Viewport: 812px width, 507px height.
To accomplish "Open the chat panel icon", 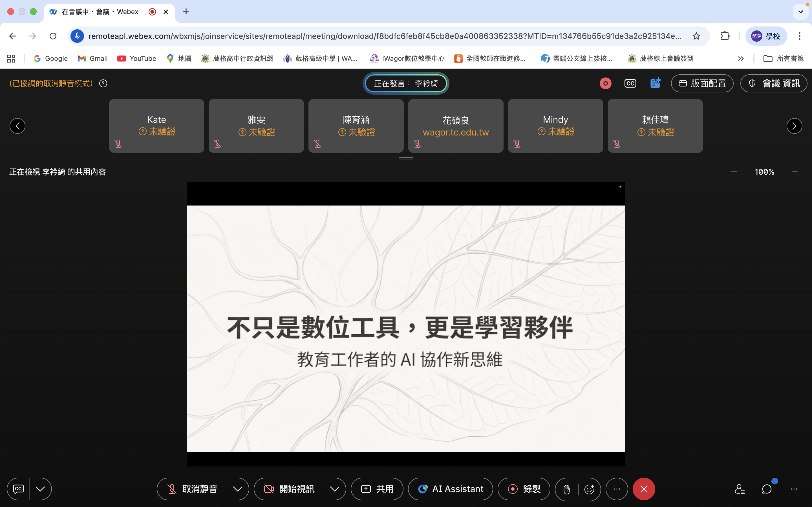I will coord(766,489).
